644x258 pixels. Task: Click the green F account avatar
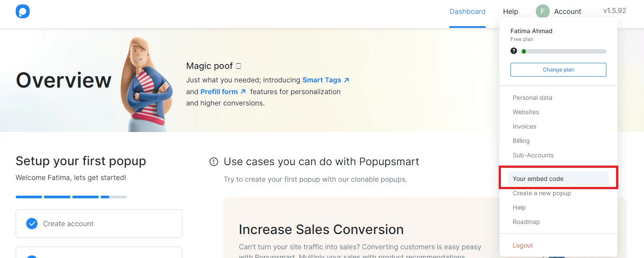[x=542, y=12]
